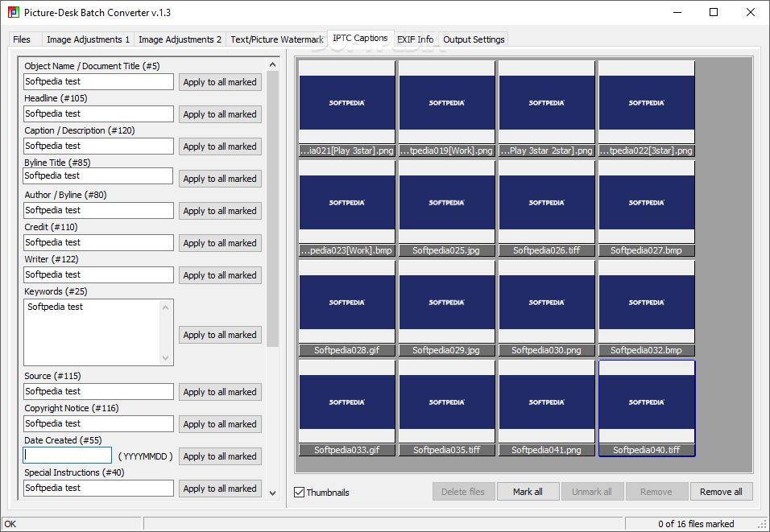Screen dimensions: 770x532
Task: Click the Delete files button
Action: (x=462, y=492)
